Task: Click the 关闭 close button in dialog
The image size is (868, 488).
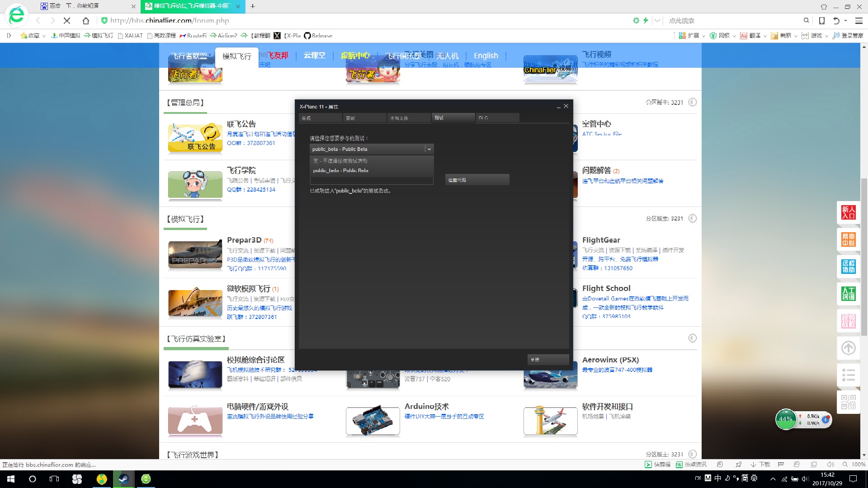Action: [x=548, y=360]
